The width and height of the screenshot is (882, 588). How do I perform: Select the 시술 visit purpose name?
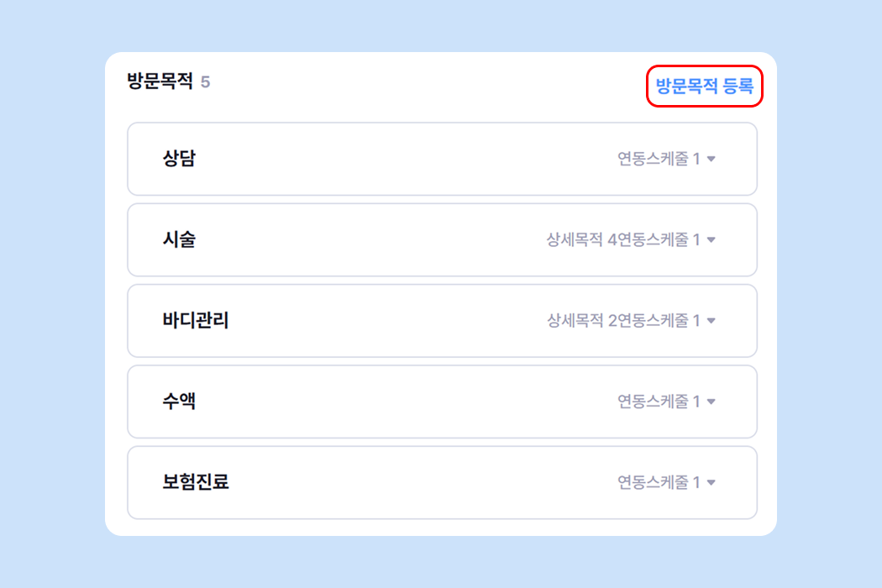(x=179, y=239)
